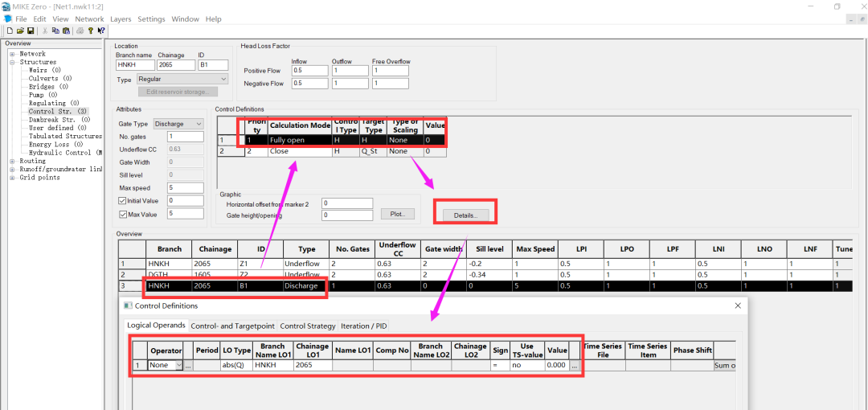868x410 pixels.
Task: Print using the printer toolbar icon
Action: (80, 31)
